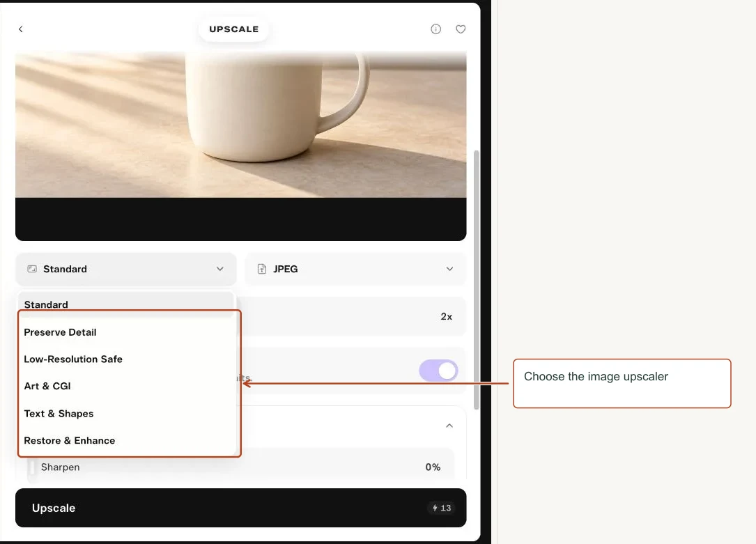Click the panel vertical scrollbar
Viewport: 756px width, 544px height.
point(477,279)
